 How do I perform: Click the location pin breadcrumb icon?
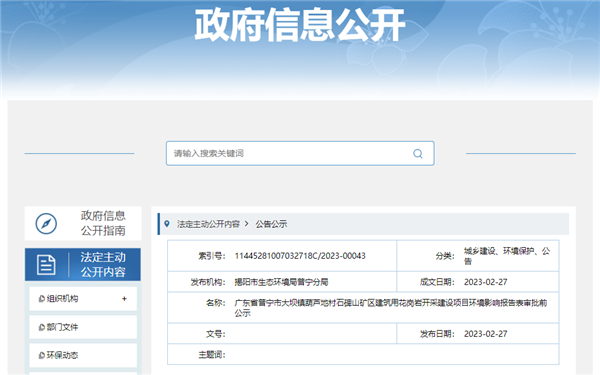point(167,223)
